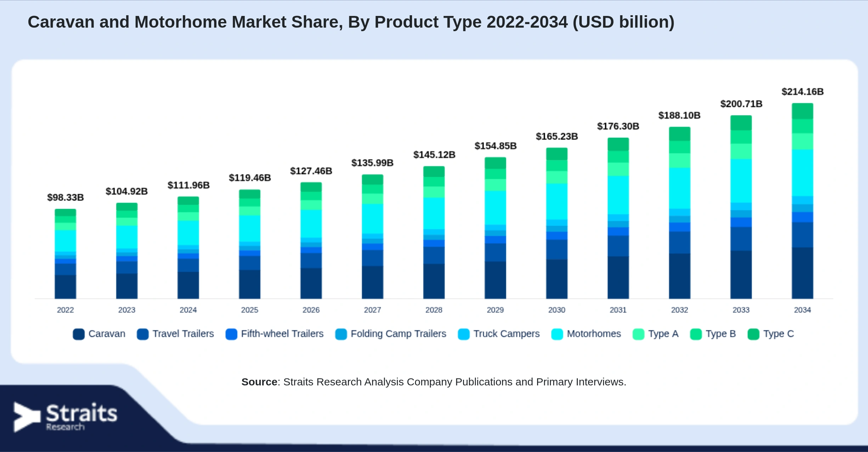The width and height of the screenshot is (868, 452).
Task: Click the Type C segment of the 2033 bar
Action: pos(741,123)
